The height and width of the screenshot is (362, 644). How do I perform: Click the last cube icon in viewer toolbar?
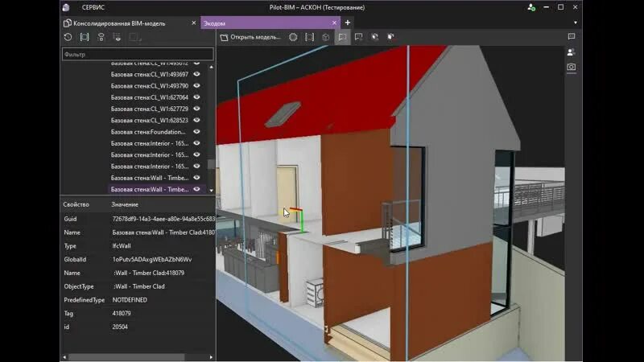pos(390,37)
